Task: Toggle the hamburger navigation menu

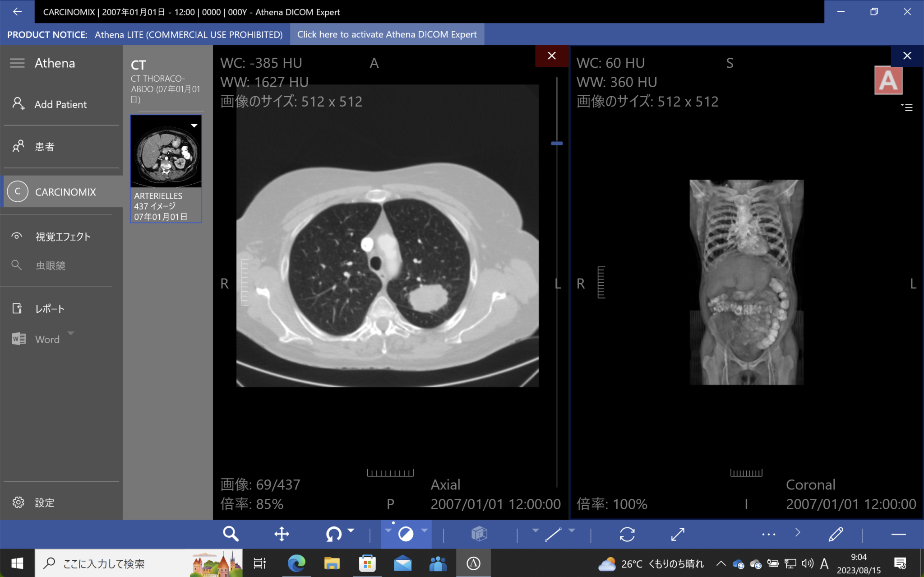Action: pos(17,63)
